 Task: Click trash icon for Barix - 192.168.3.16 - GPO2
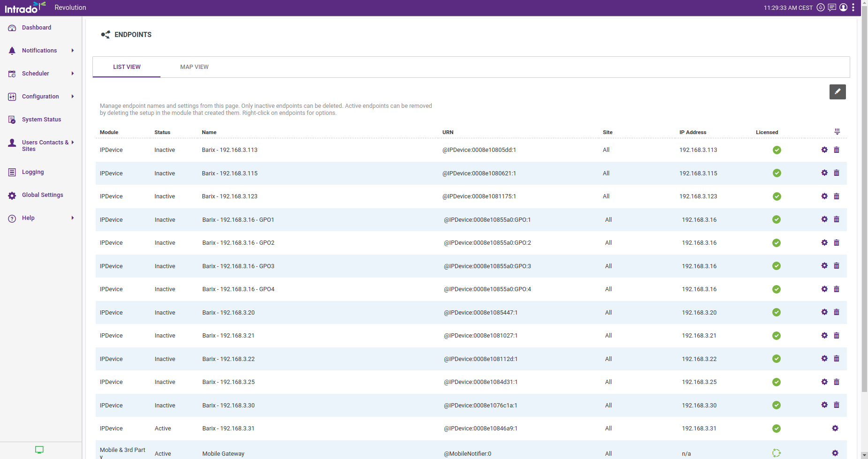tap(836, 243)
